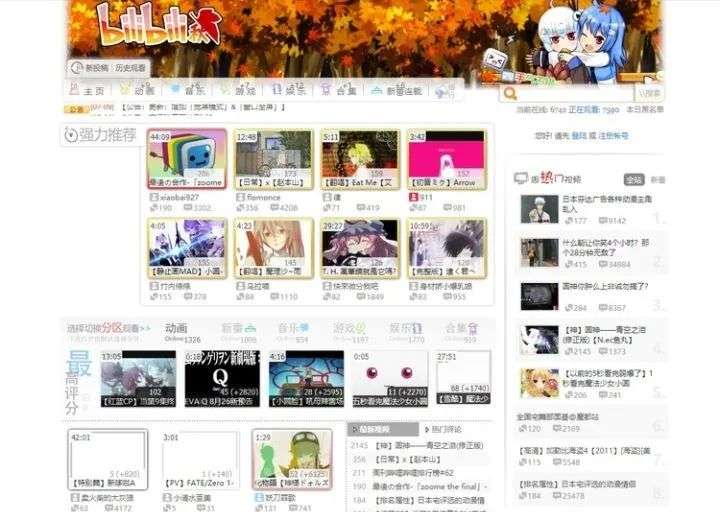This screenshot has width=720, height=512.
Task: Click the search submit button
Action: click(649, 94)
